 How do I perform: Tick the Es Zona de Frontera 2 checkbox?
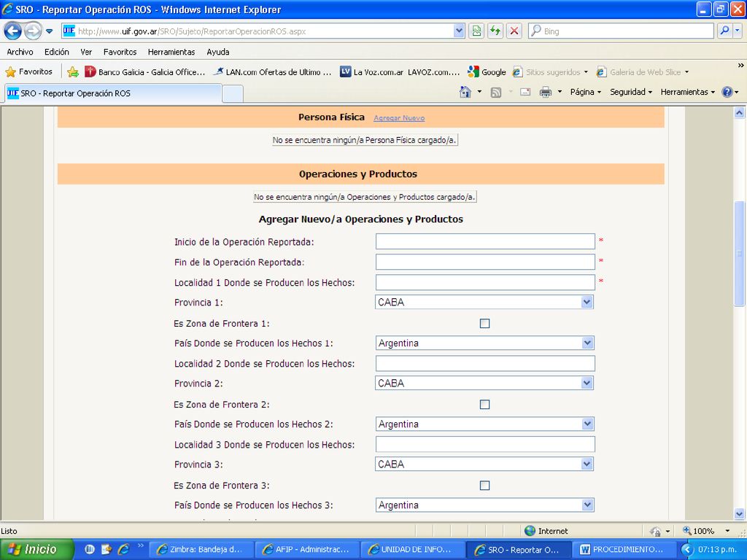point(484,404)
